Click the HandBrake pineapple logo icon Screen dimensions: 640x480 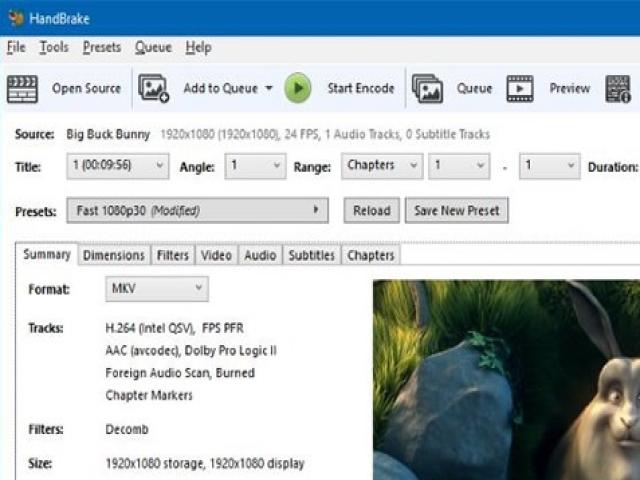(x=16, y=18)
